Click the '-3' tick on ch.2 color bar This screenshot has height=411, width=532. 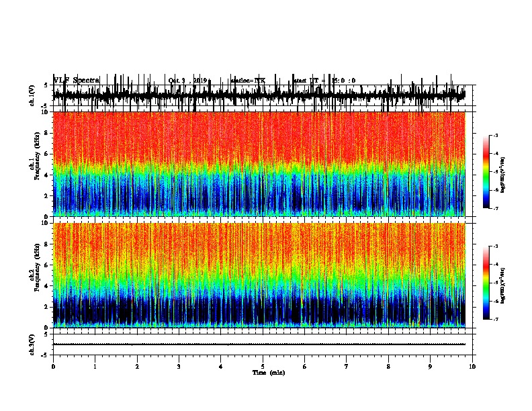[x=495, y=246]
